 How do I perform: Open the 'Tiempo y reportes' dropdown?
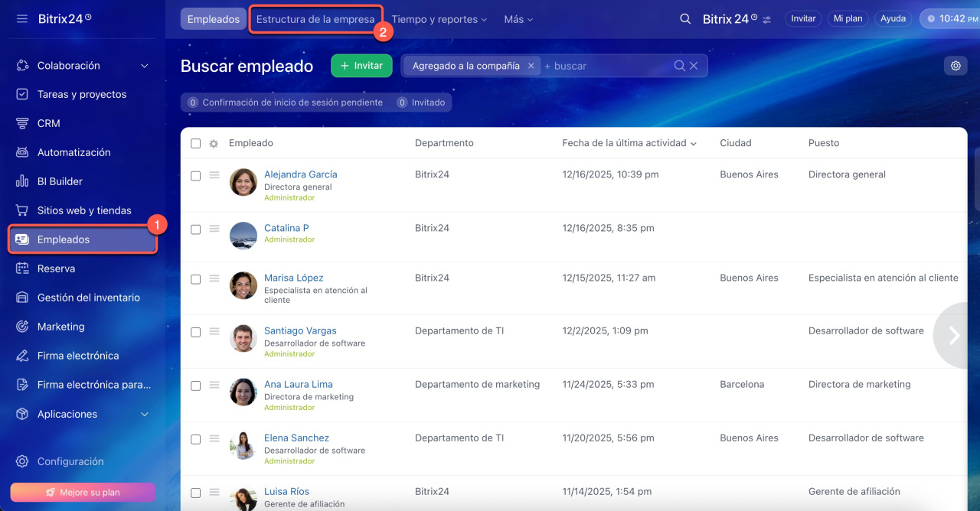(x=439, y=19)
